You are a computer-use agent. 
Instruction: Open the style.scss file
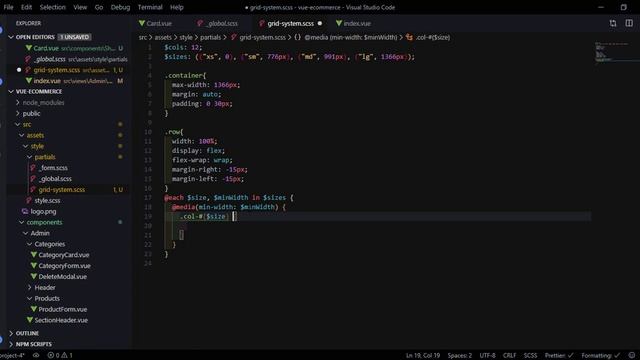(x=47, y=200)
